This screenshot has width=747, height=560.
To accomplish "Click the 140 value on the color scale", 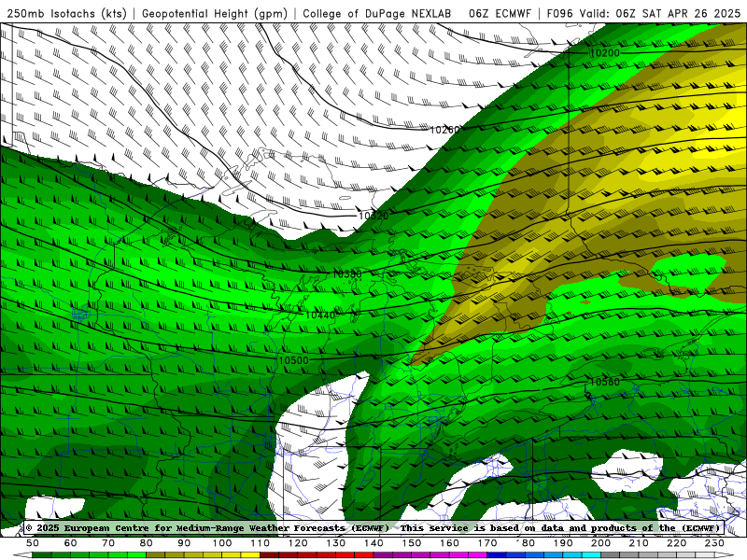I will click(x=373, y=543).
